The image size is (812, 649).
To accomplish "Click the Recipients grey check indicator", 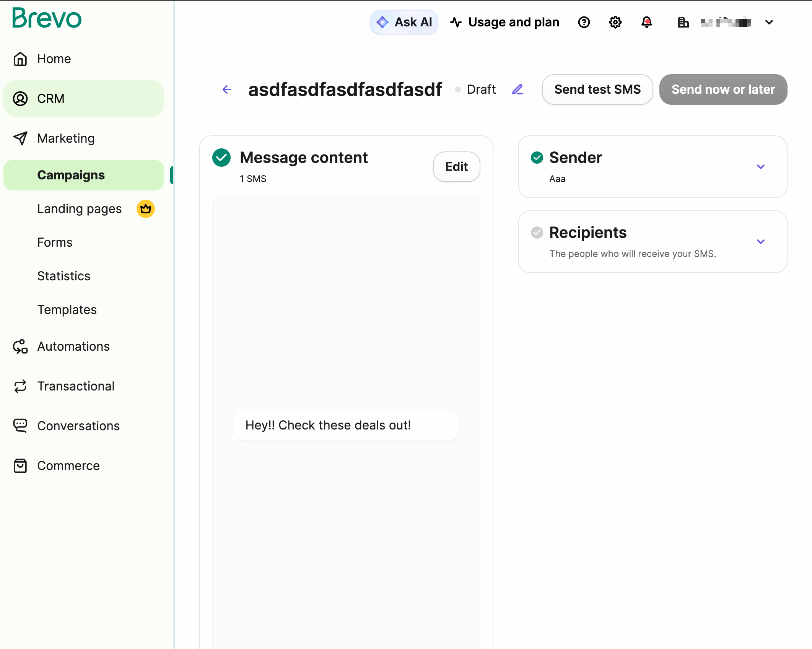I will 537,233.
